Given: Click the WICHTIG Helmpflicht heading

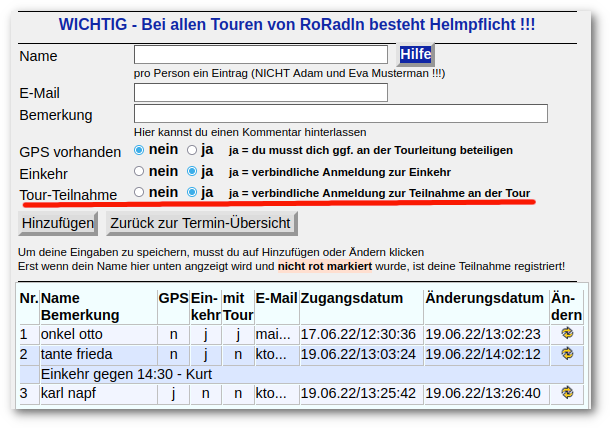Looking at the screenshot, I should 297,24.
